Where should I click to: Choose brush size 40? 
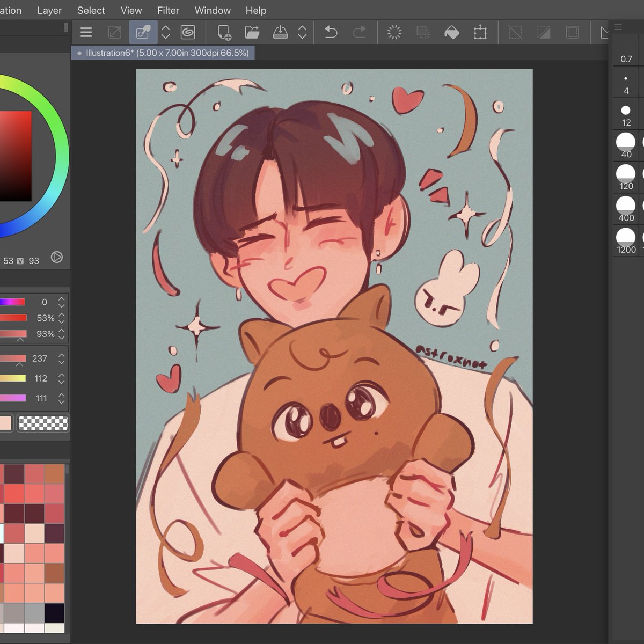(x=626, y=145)
